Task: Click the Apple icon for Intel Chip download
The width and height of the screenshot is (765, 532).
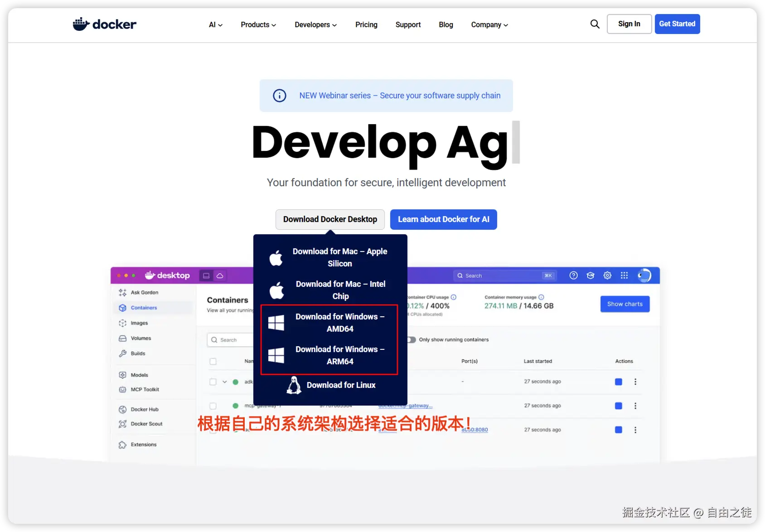Action: (276, 290)
